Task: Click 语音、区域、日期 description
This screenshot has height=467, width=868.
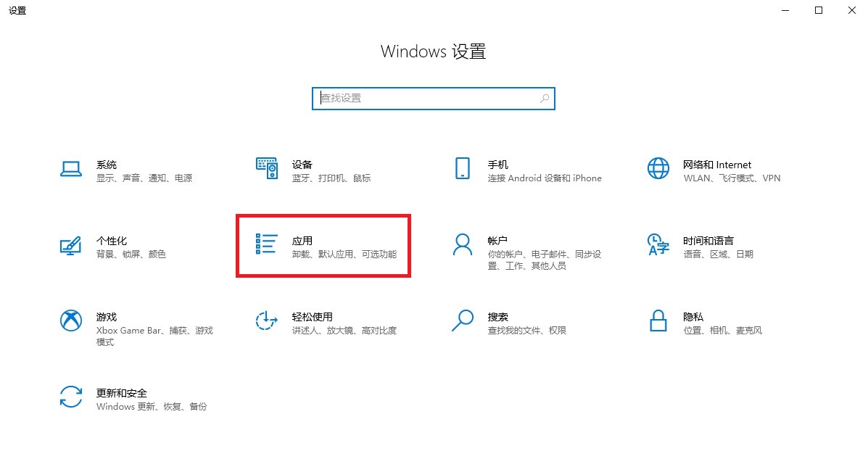Action: click(718, 254)
